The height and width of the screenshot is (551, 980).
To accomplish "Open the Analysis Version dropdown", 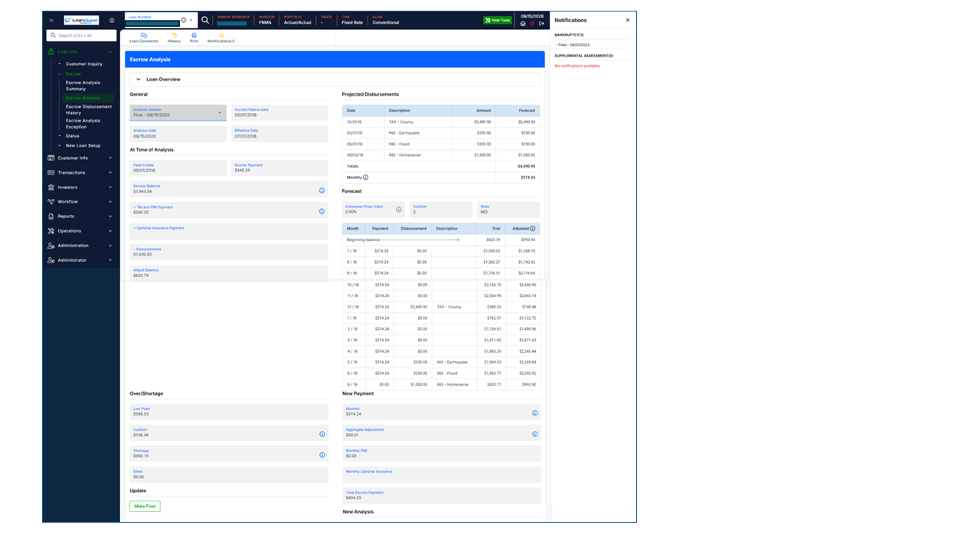I will (178, 112).
